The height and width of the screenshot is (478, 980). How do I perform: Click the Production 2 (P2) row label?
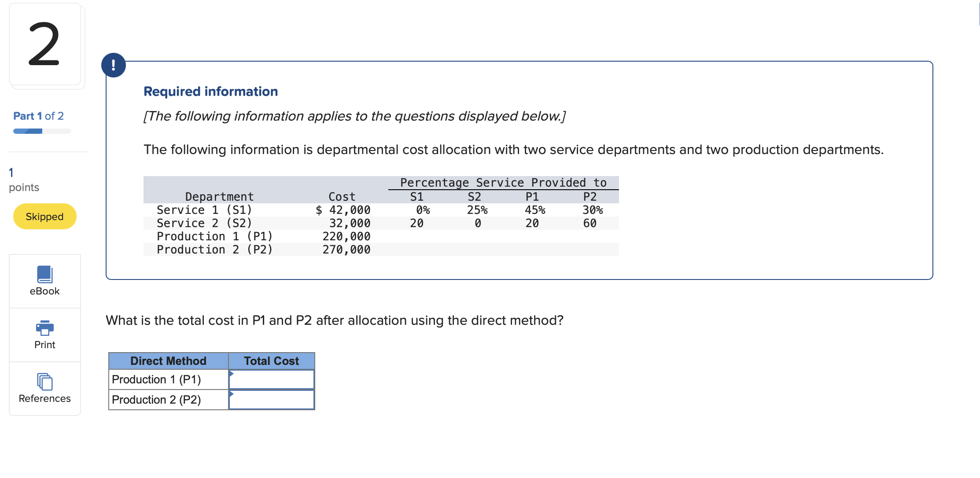[156, 400]
